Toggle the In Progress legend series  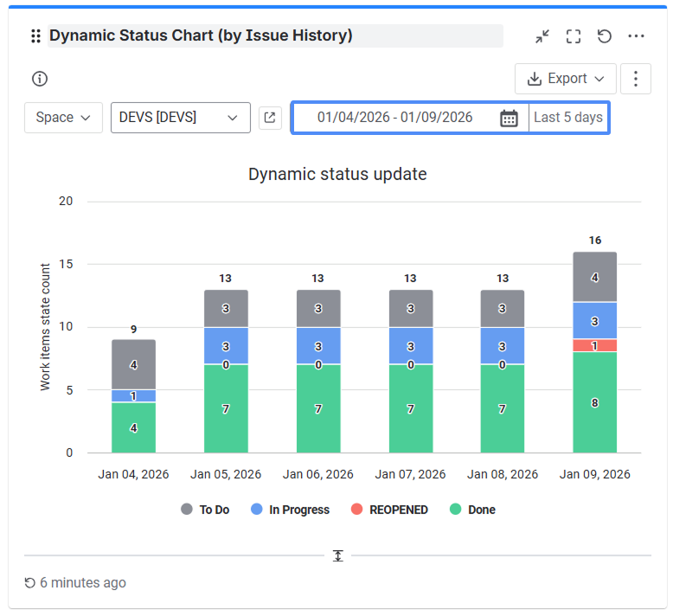tap(290, 510)
